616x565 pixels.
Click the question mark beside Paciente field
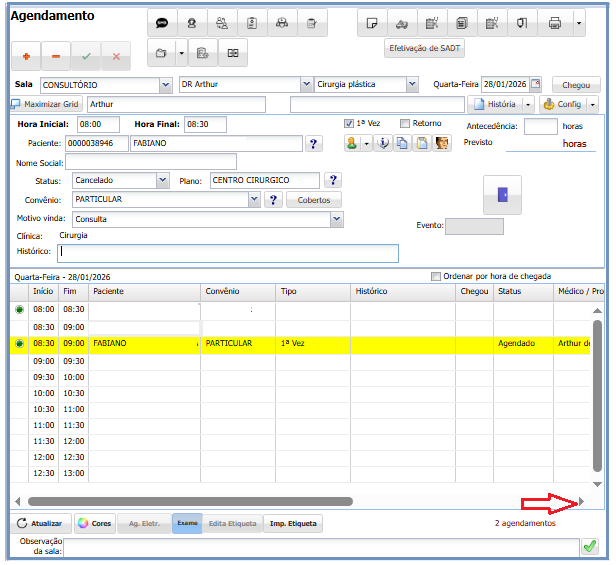(313, 144)
